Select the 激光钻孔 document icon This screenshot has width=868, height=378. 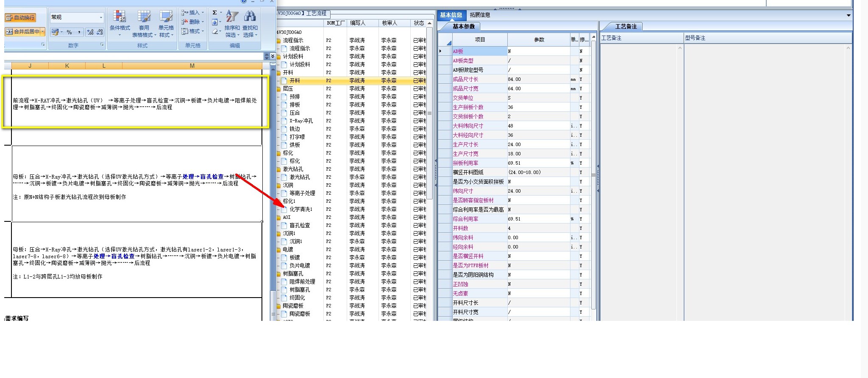tap(284, 177)
